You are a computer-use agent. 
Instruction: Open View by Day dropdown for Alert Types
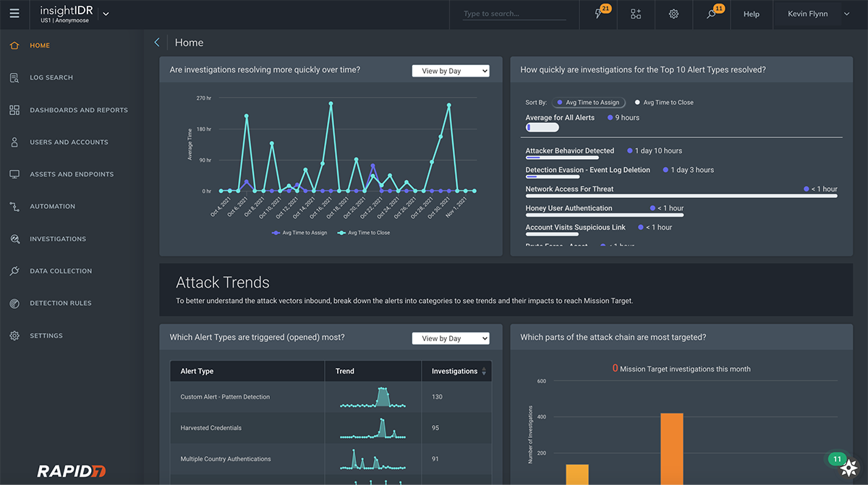tap(451, 338)
